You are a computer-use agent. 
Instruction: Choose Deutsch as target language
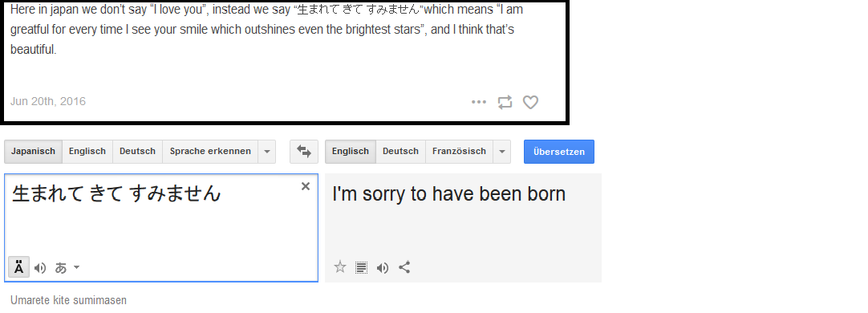401,151
